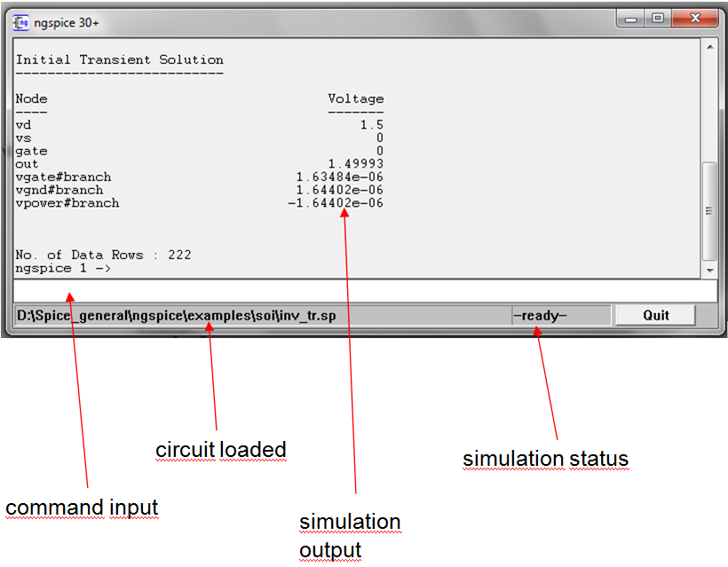Maximize the ngspice 30+ window
The width and height of the screenshot is (728, 567).
click(658, 18)
